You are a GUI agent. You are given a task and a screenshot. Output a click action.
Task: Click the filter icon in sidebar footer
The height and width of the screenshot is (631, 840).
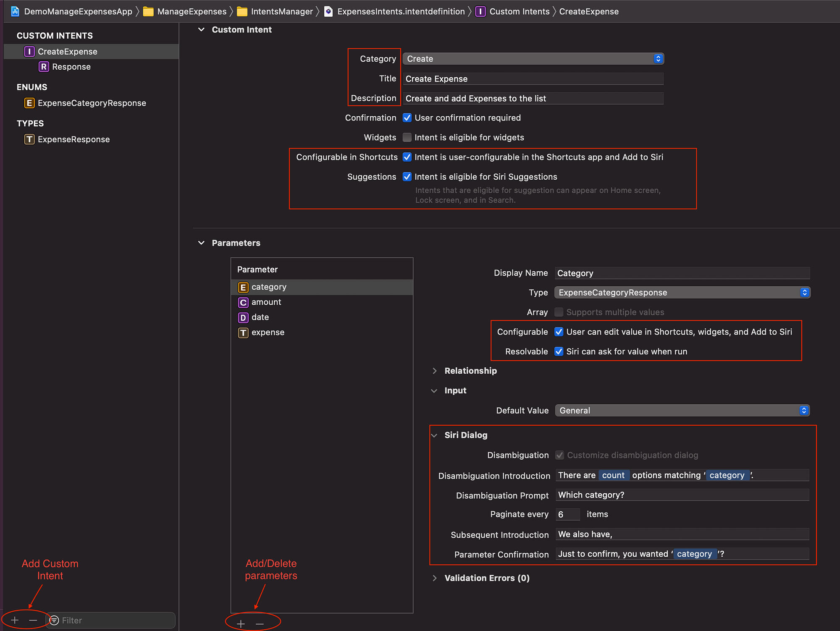tap(54, 620)
